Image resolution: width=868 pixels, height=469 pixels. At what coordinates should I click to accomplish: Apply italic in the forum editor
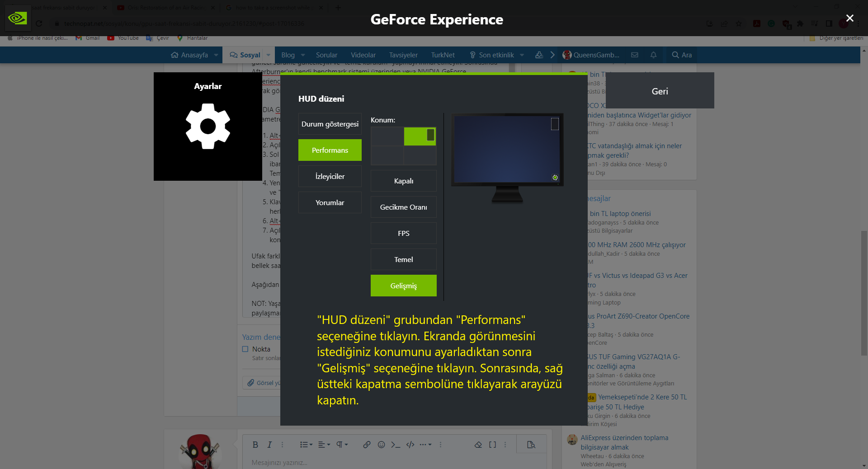(269, 445)
